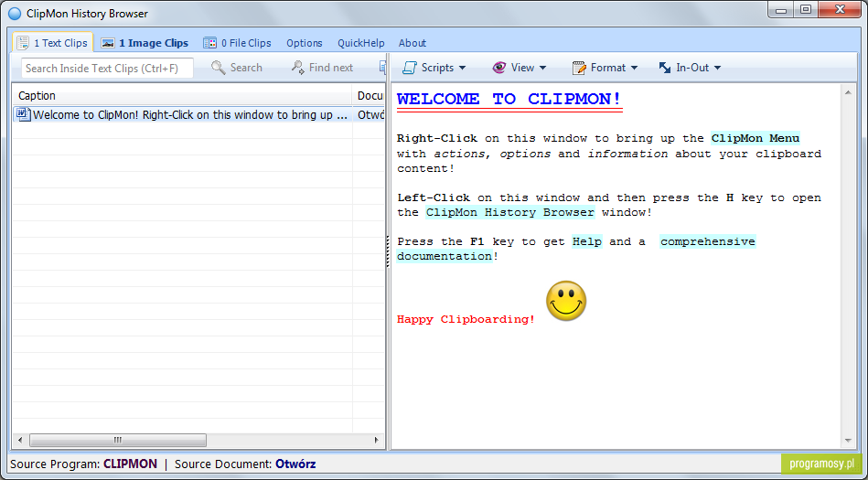Open the 0 File Clips tab
868x480 pixels.
click(237, 43)
